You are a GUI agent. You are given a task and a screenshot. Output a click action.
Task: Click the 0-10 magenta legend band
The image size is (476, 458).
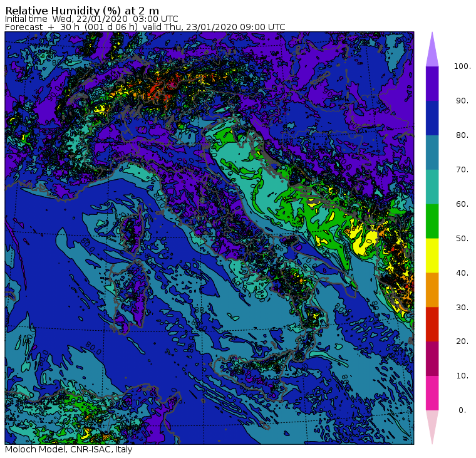point(432,393)
